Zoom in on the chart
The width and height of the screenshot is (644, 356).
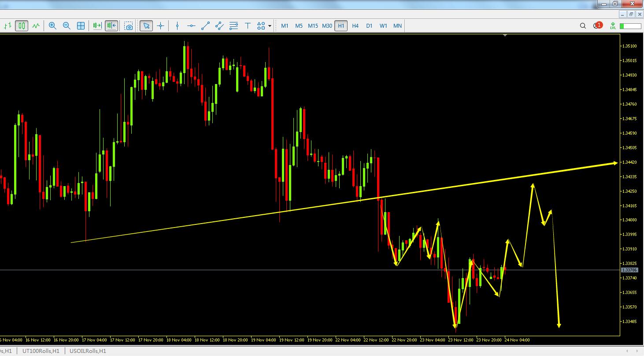(x=52, y=26)
